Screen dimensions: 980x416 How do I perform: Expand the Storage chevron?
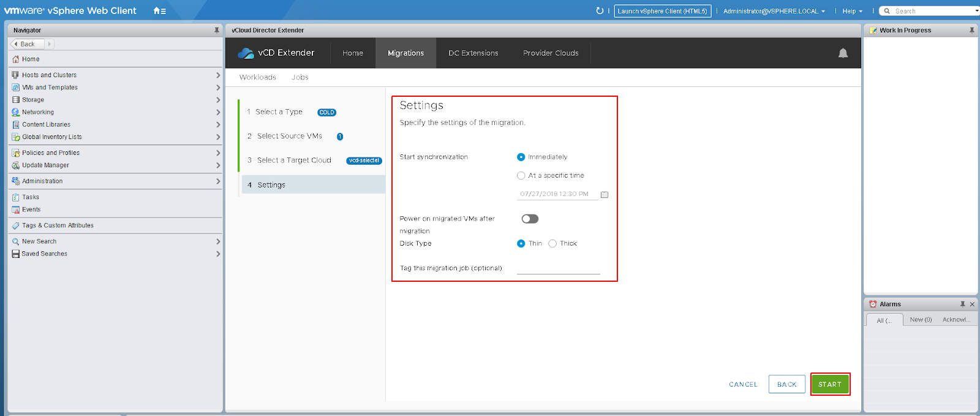point(218,100)
